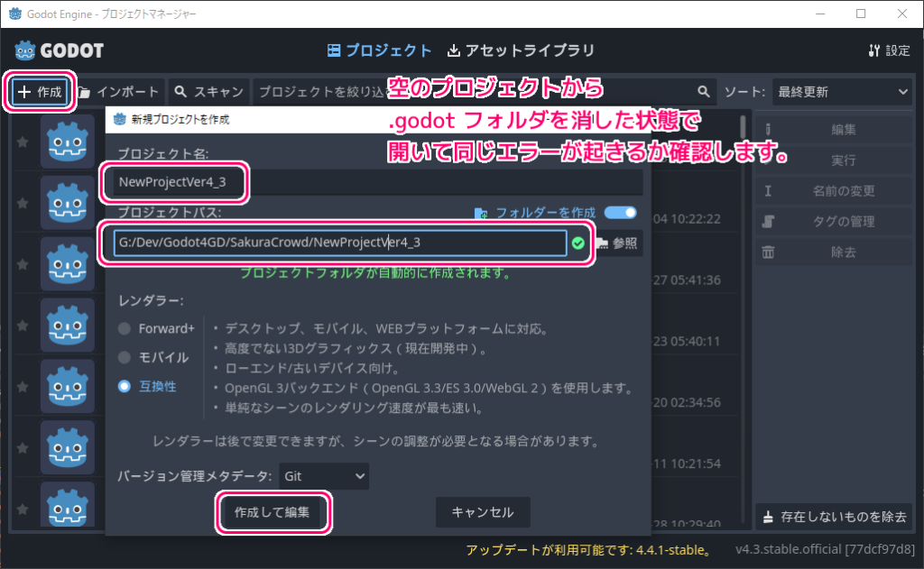Open the 最終更新 sort dropdown
Viewport: 924px width, 569px height.
click(x=842, y=91)
